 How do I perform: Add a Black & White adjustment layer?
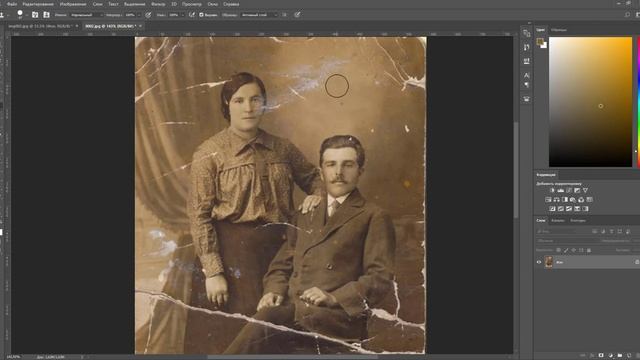point(565,200)
